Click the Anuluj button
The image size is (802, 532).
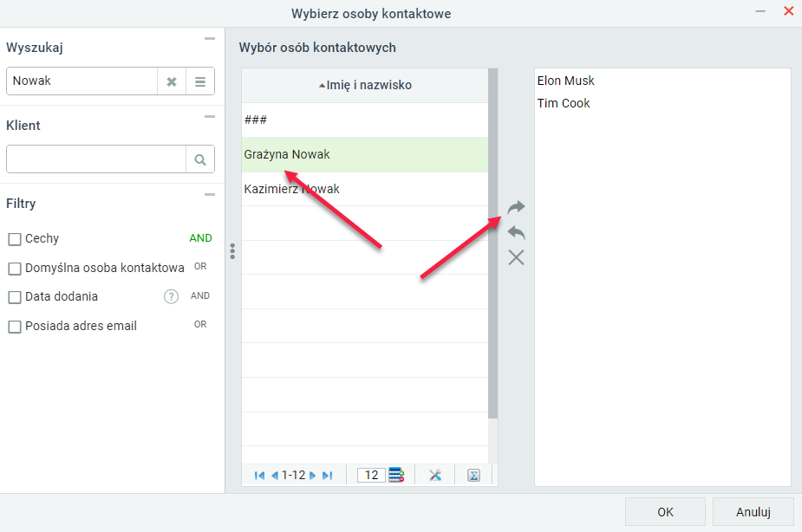coord(753,512)
